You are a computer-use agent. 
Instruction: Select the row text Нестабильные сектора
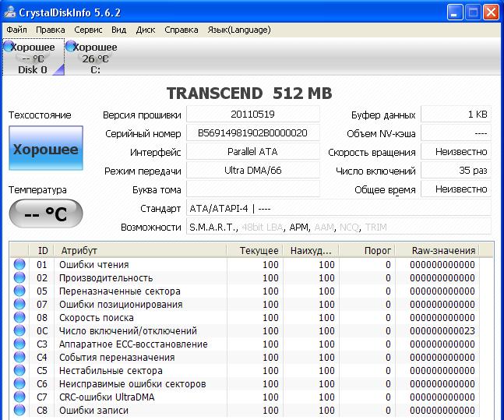pos(111,370)
